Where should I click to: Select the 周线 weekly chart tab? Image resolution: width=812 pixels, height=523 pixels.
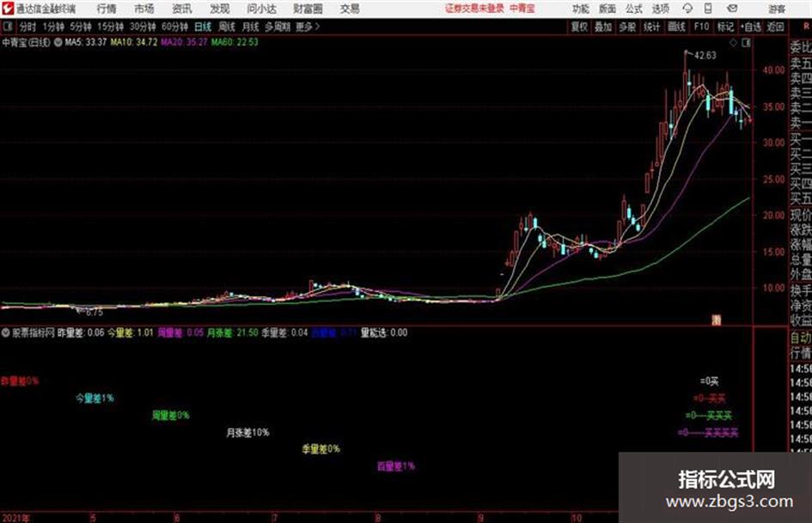pos(227,27)
